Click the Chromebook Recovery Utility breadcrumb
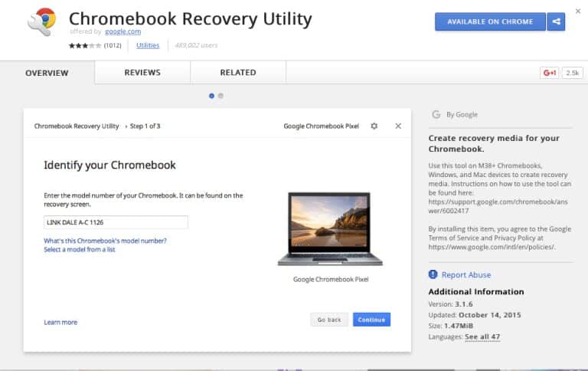 pos(77,126)
